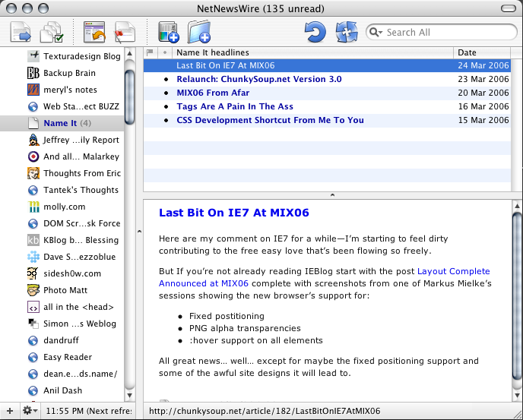Click the search magnifier icon
The width and height of the screenshot is (523, 420).
(374, 33)
